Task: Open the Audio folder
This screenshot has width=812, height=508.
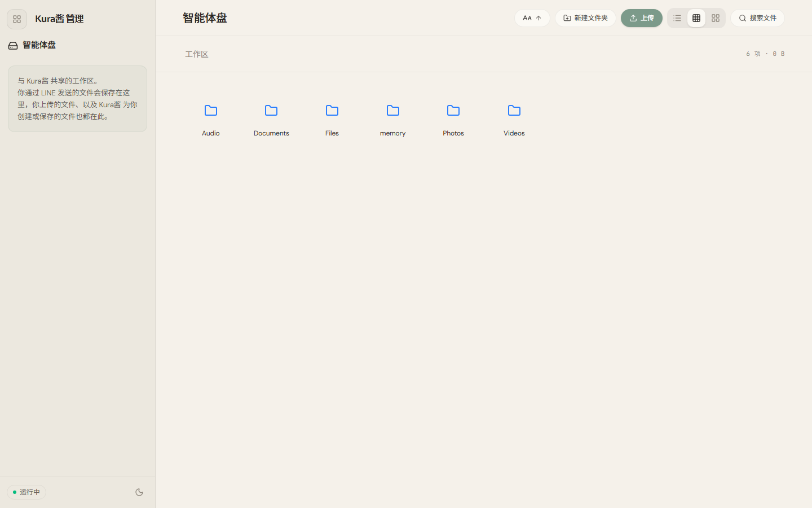Action: (x=211, y=120)
